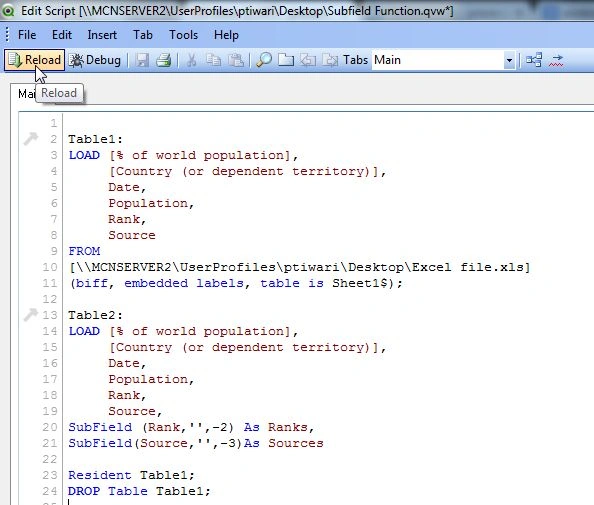Image resolution: width=594 pixels, height=505 pixels.
Task: Click the move tab right icon
Action: point(330,60)
